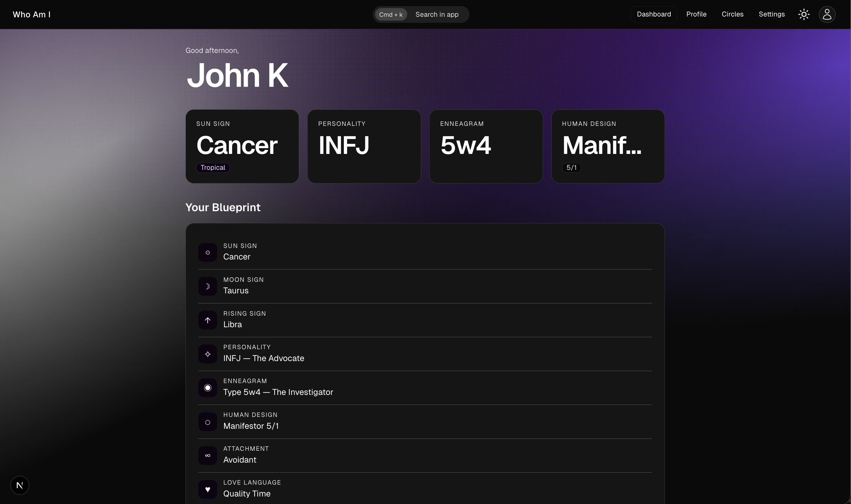The image size is (851, 504).
Task: Navigate to Circles
Action: (x=732, y=14)
